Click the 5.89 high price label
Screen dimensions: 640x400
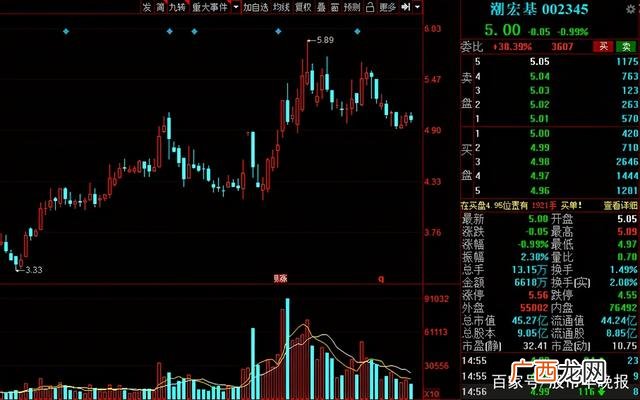pos(325,40)
